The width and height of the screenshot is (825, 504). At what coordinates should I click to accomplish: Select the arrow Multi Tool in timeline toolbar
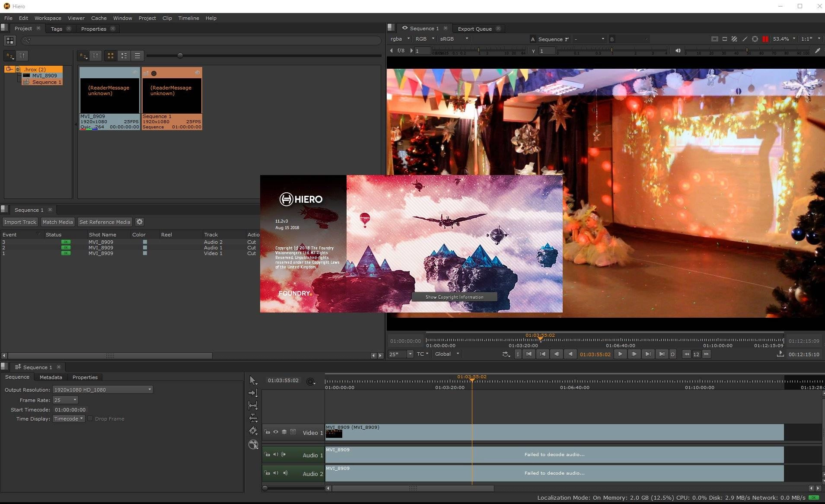click(253, 381)
